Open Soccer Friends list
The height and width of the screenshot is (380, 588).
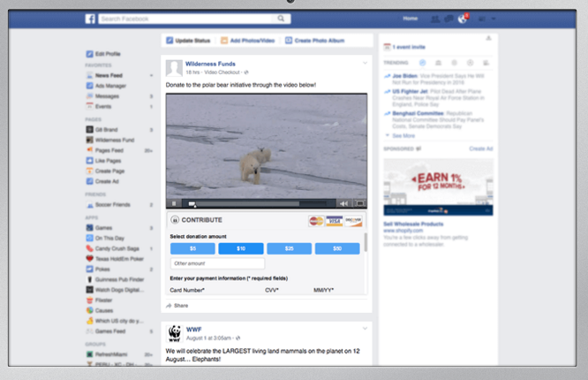(109, 205)
